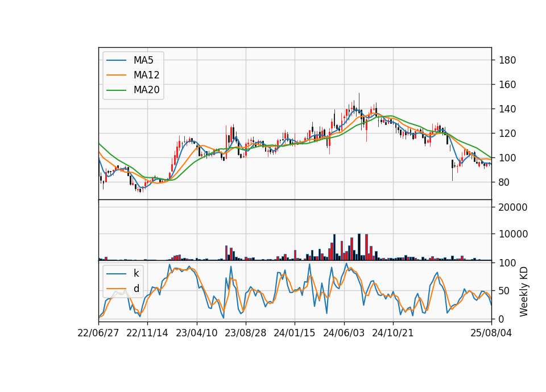This screenshot has width=546, height=392.
Task: Click the 24/10/21 date axis label
Action: tap(393, 333)
